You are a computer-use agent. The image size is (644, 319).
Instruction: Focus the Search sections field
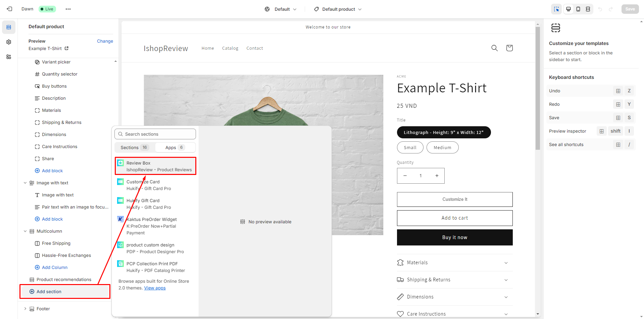pos(155,134)
